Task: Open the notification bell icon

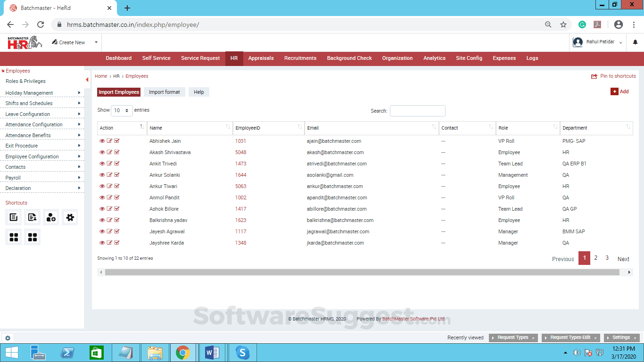Action: (x=635, y=42)
